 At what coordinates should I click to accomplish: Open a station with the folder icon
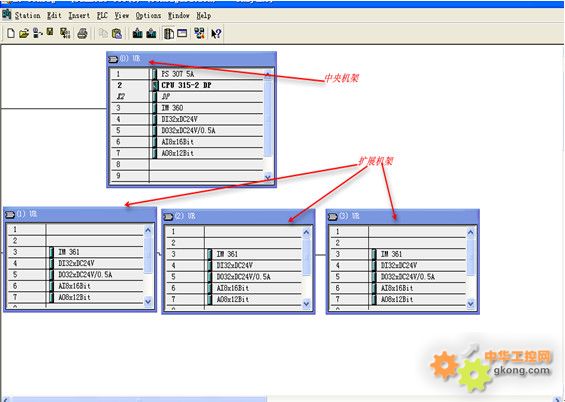pyautogui.click(x=23, y=34)
